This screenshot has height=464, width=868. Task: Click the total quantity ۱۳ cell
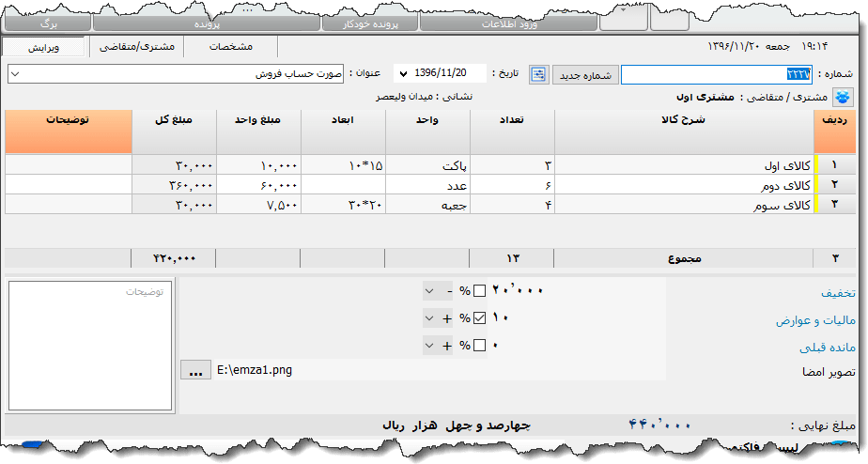pyautogui.click(x=511, y=258)
